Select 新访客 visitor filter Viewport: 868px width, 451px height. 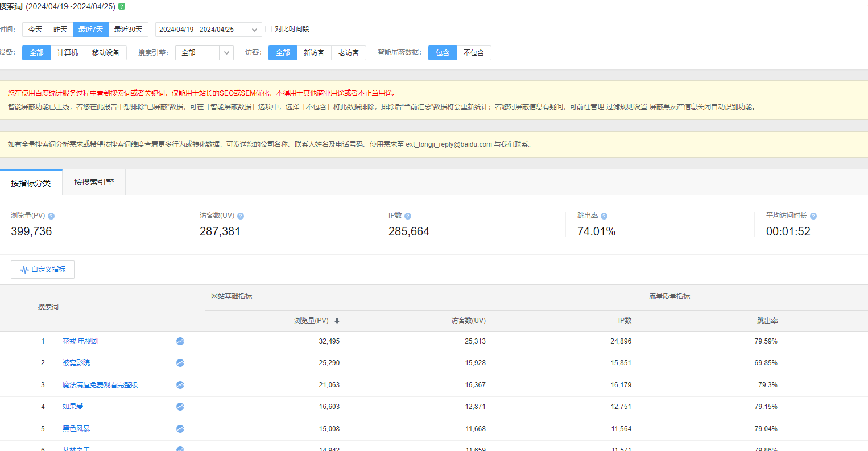pos(313,53)
